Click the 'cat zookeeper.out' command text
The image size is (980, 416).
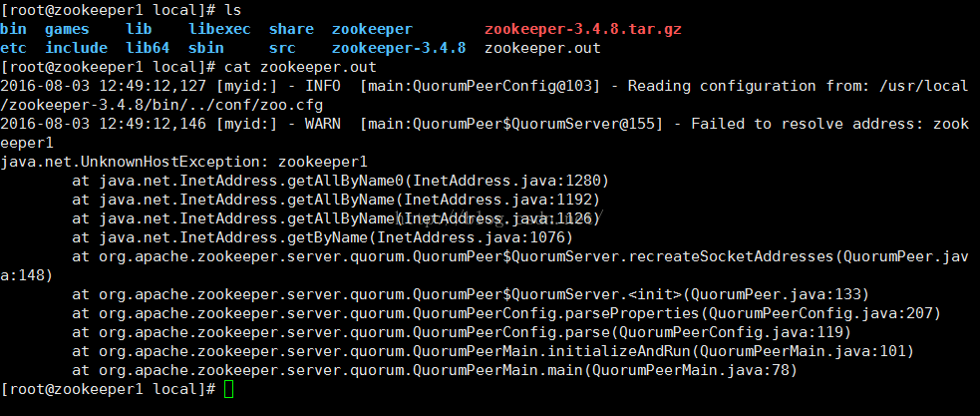300,66
